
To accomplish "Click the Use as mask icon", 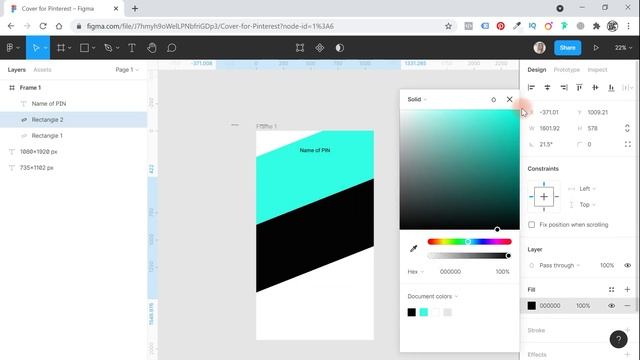I will click(340, 48).
